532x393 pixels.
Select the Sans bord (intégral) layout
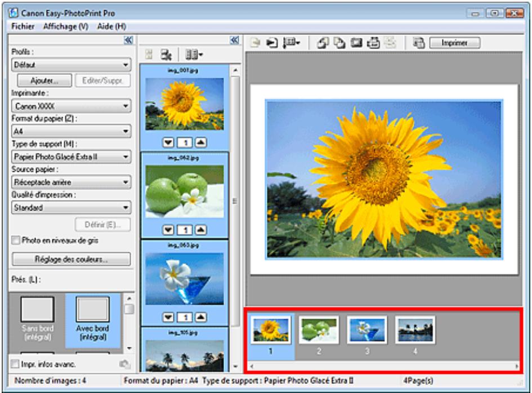[37, 319]
